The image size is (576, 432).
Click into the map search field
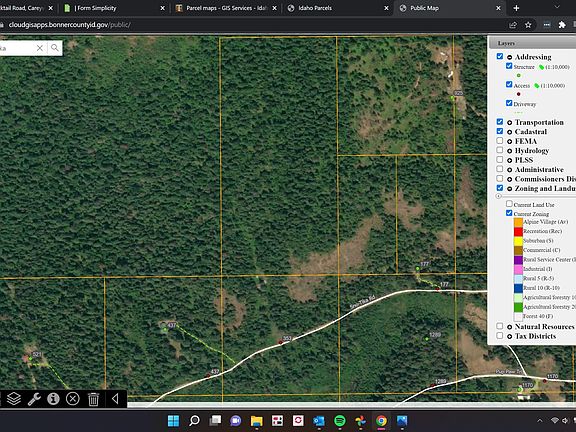coord(17,48)
